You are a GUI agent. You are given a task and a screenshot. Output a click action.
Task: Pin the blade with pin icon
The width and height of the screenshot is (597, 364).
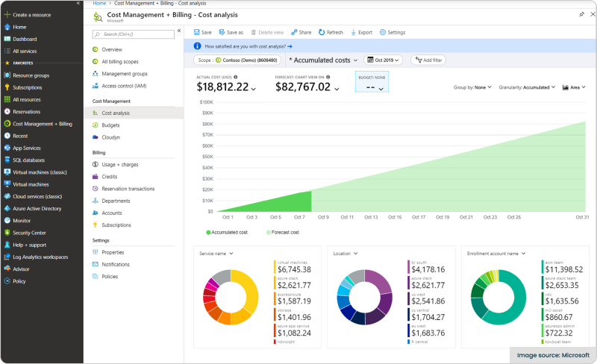[x=581, y=14]
